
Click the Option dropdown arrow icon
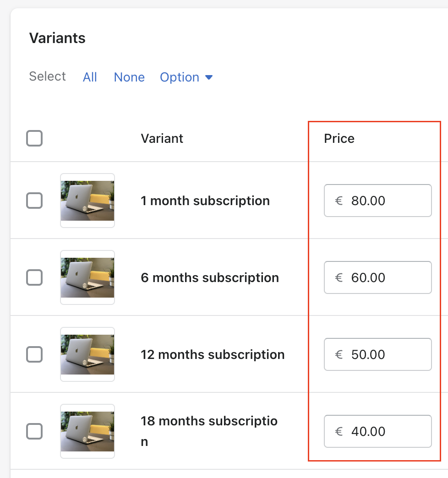tap(209, 77)
